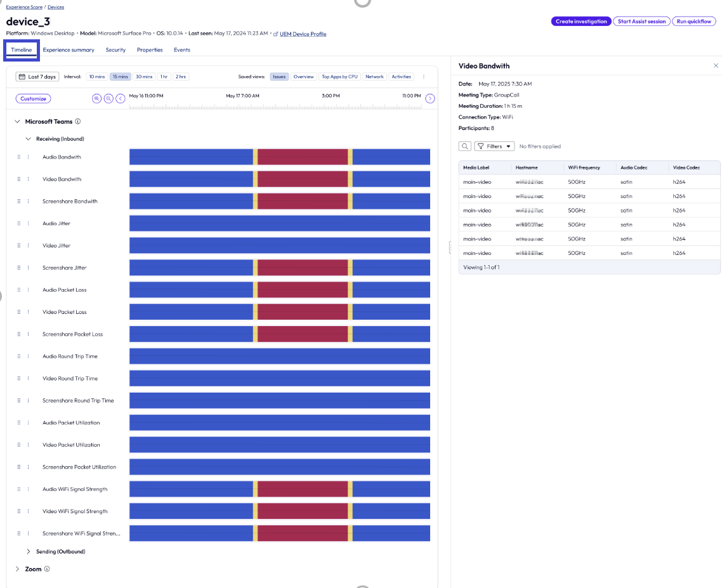The image size is (722, 588).
Task: Close the Video Bandwith panel
Action: tap(716, 66)
